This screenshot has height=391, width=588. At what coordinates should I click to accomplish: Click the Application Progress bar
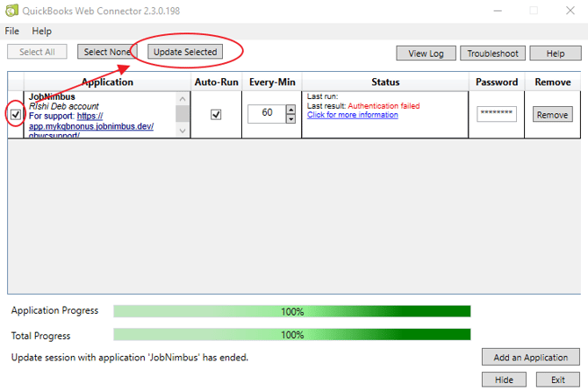[x=292, y=311]
